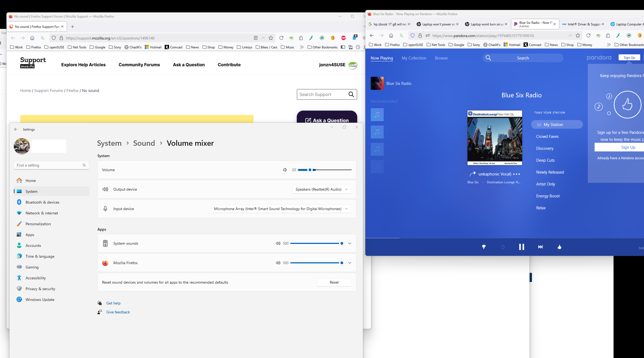The image size is (644, 358).
Task: Mute the System sounds app volume icon
Action: [x=278, y=243]
